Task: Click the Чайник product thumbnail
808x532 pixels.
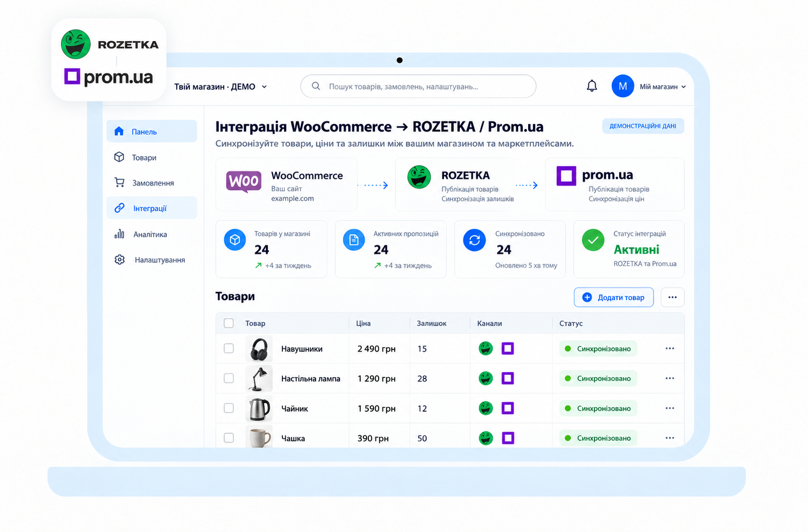Action: coord(259,408)
